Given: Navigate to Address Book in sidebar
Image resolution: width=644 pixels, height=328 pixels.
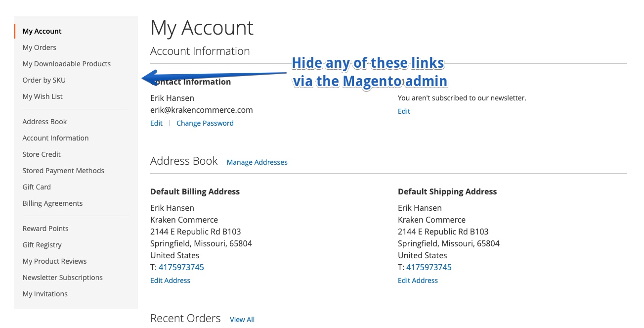Looking at the screenshot, I should (44, 122).
